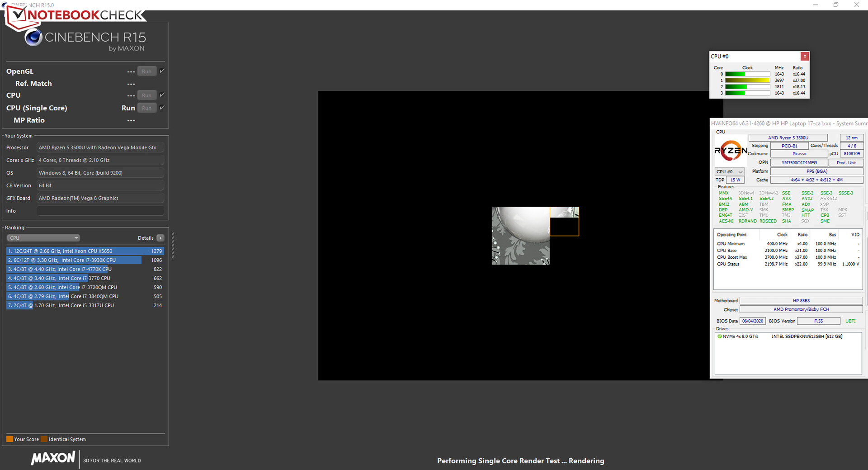The height and width of the screenshot is (470, 868).
Task: Click into the Info text field
Action: click(100, 211)
